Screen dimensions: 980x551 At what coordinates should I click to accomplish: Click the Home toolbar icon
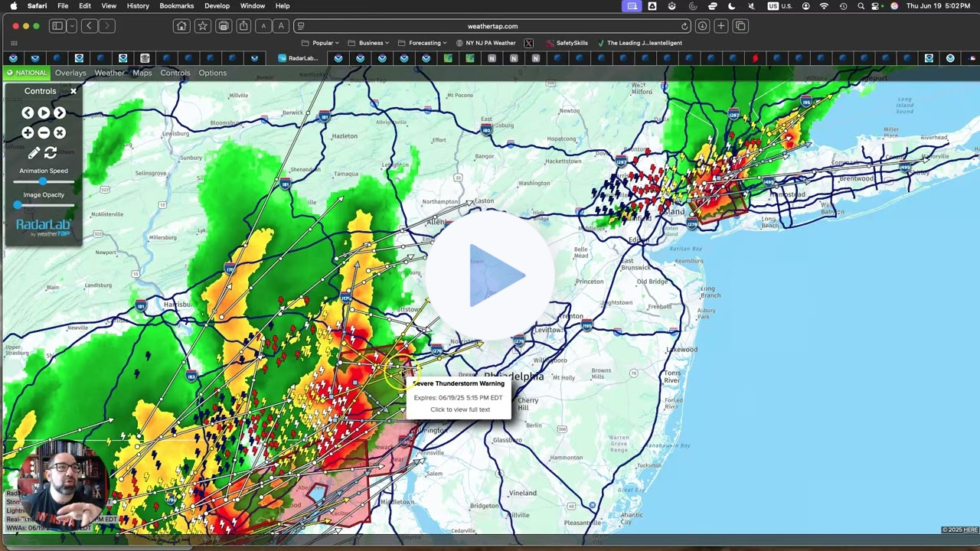click(x=181, y=26)
